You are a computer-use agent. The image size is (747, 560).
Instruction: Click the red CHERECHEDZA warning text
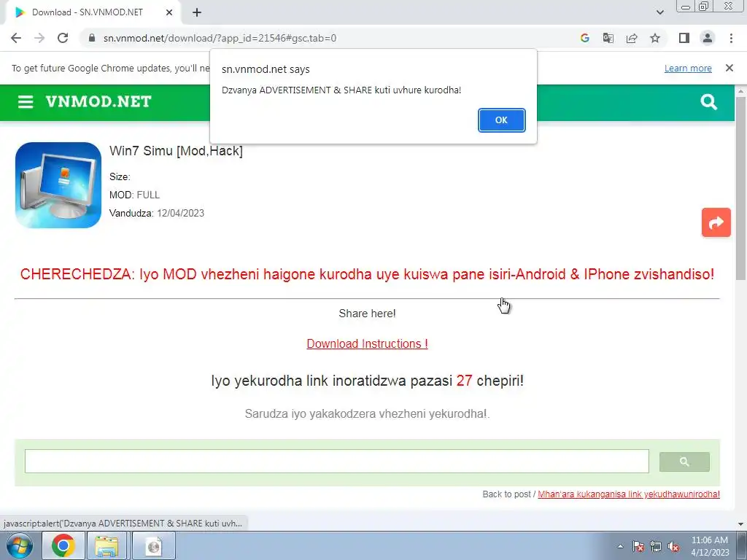click(x=368, y=274)
